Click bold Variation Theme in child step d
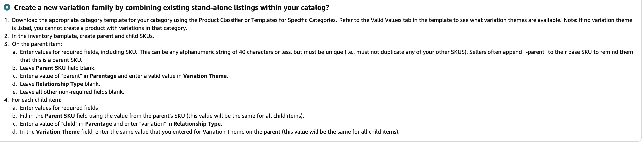Image resolution: width=644 pixels, height=146 pixels. [x=58, y=132]
